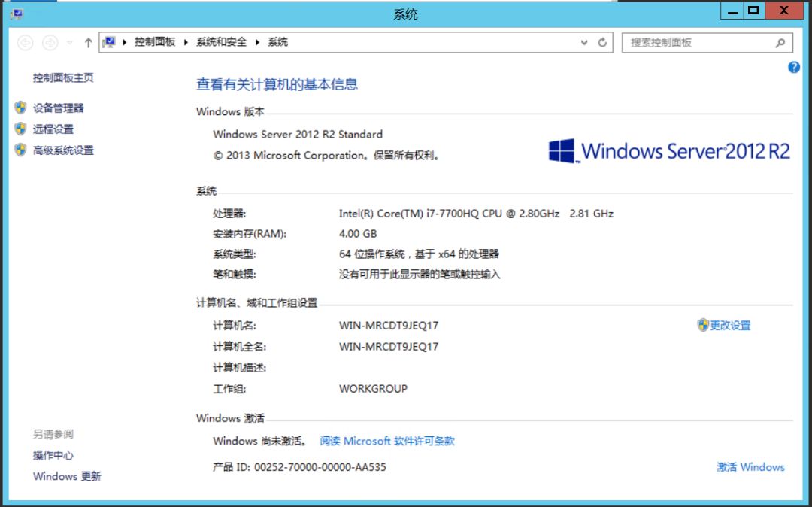This screenshot has height=507, width=812.
Task: Click the forward navigation arrow
Action: tap(50, 42)
